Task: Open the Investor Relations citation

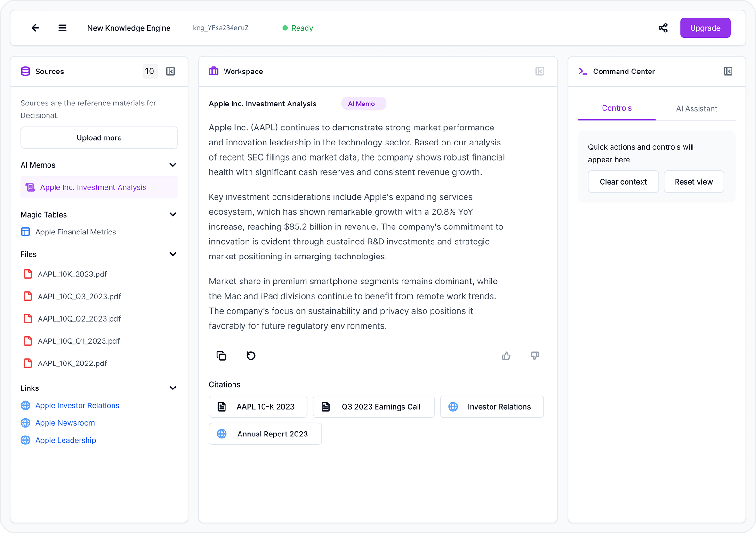Action: pyautogui.click(x=492, y=407)
